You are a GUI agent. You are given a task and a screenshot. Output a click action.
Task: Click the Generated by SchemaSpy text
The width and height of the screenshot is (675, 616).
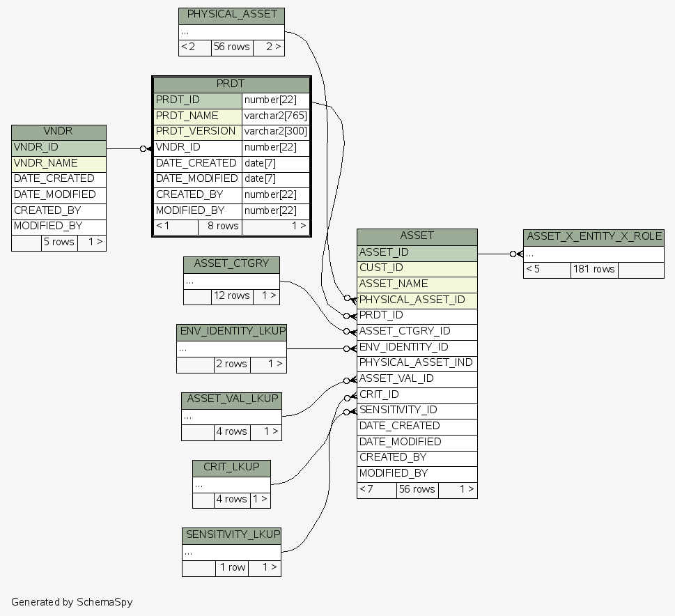(72, 602)
